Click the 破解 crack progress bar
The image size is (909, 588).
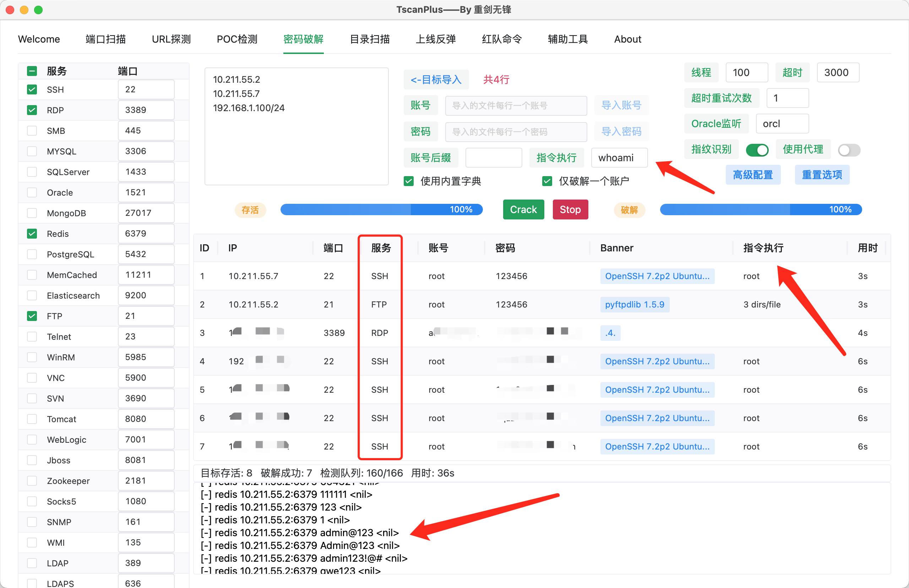(761, 209)
